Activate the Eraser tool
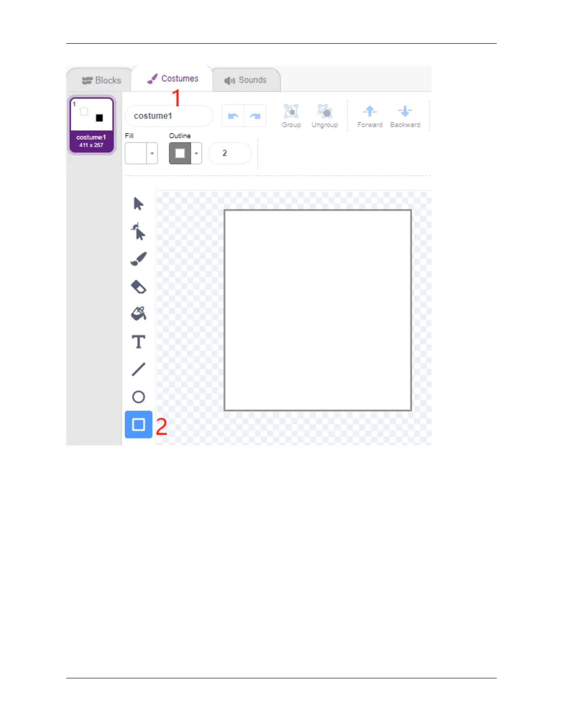Image resolution: width=563 pixels, height=728 pixels. (138, 287)
